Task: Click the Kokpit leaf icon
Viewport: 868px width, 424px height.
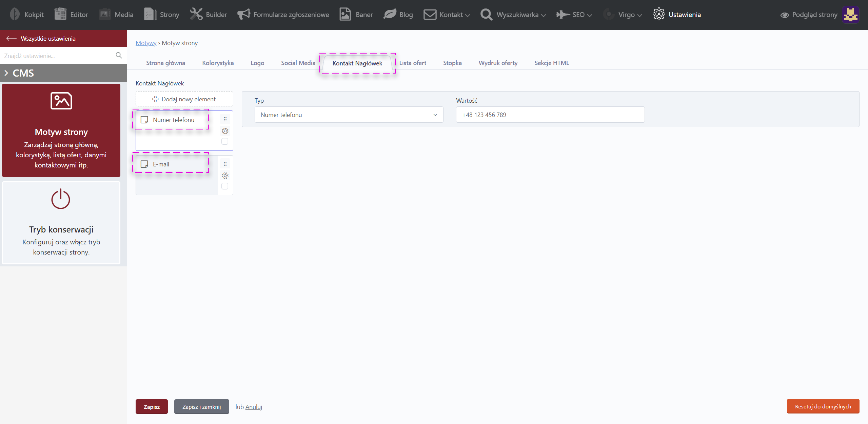Action: (15, 15)
